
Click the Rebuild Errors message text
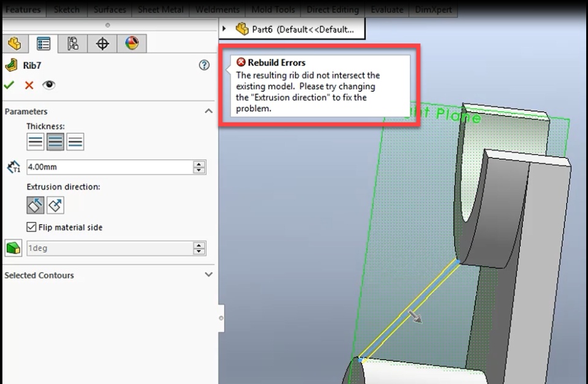point(308,92)
